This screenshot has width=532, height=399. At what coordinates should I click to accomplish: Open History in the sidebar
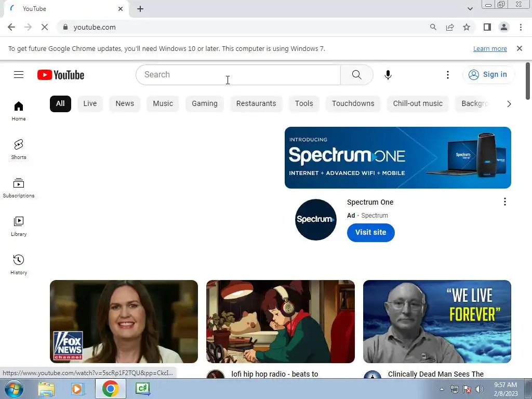[19, 264]
